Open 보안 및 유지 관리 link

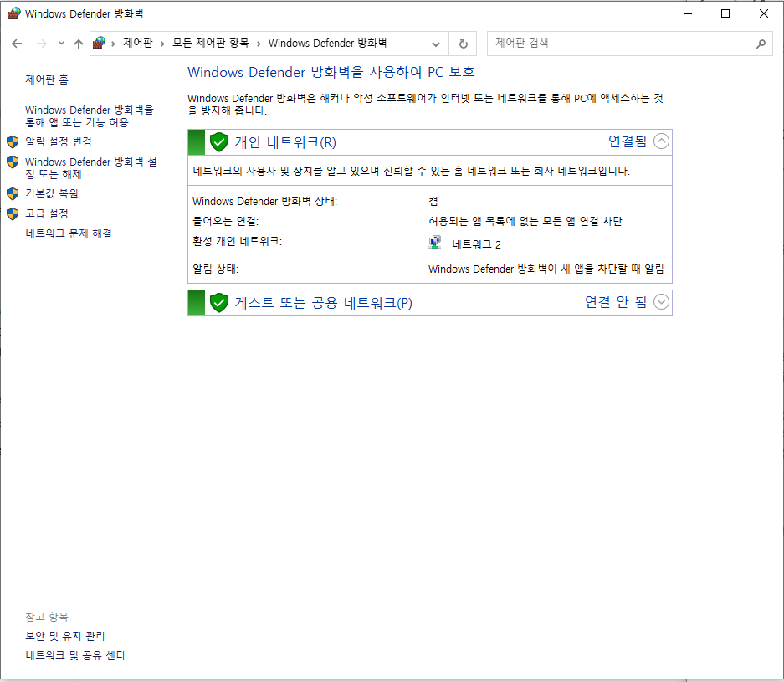pyautogui.click(x=65, y=636)
